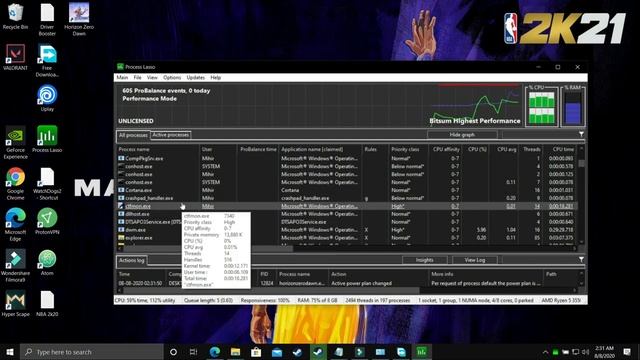Image resolution: width=640 pixels, height=360 pixels.
Task: Open the View menu
Action: (152, 77)
